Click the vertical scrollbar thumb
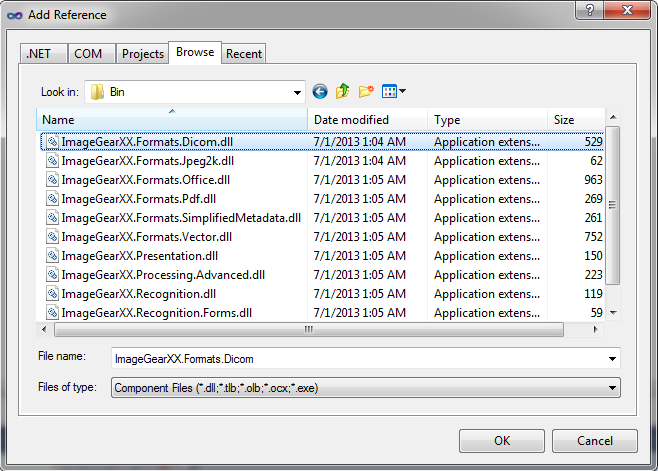 click(613, 205)
